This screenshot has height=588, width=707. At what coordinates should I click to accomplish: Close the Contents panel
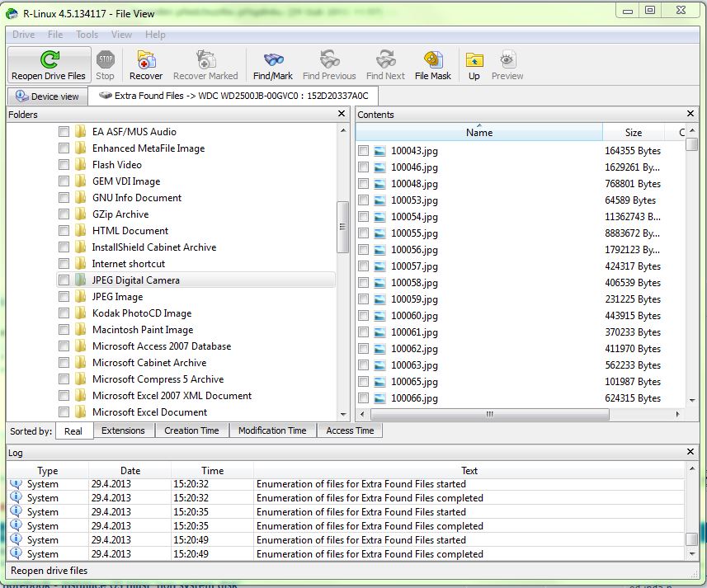[691, 114]
